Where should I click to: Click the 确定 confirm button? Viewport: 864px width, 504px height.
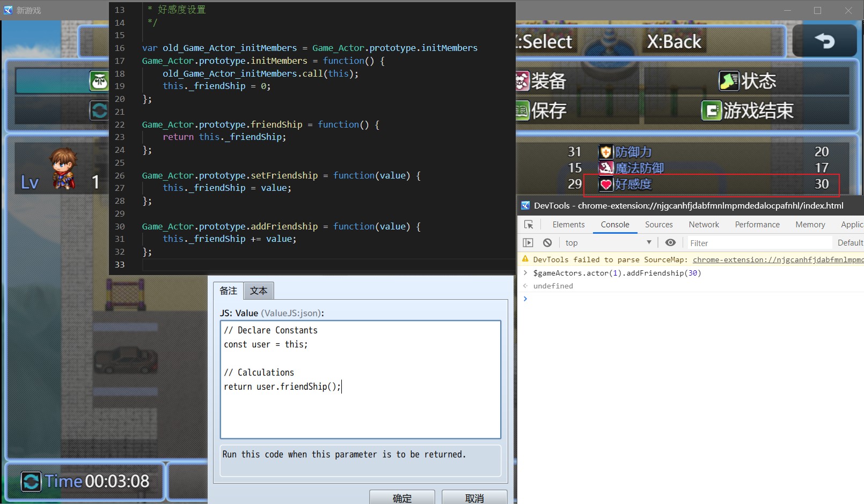pos(402,498)
